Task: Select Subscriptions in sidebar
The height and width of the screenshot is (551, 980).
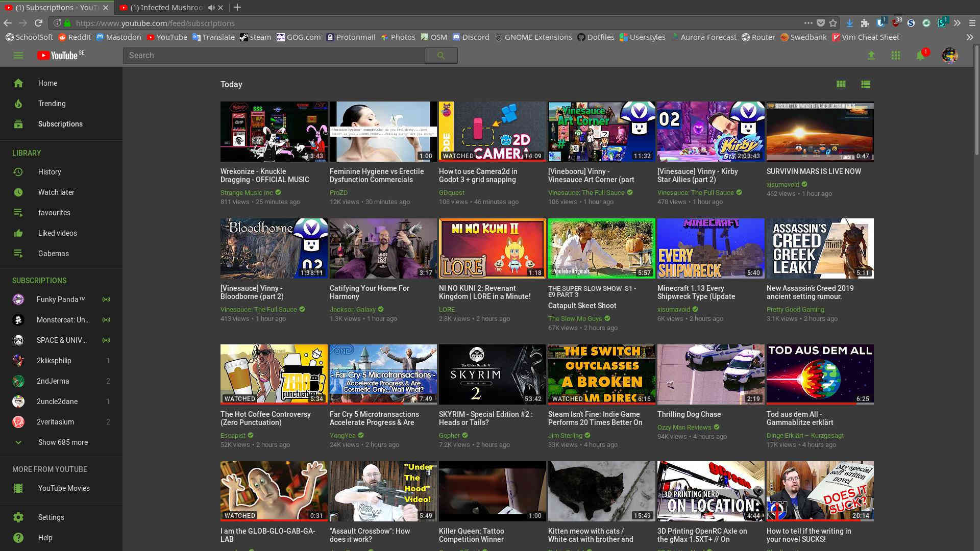Action: pyautogui.click(x=61, y=124)
